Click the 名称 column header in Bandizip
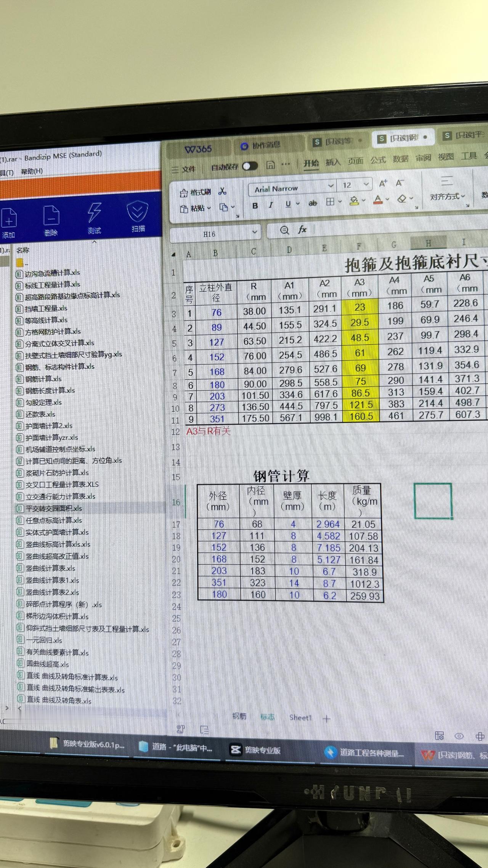 click(22, 250)
